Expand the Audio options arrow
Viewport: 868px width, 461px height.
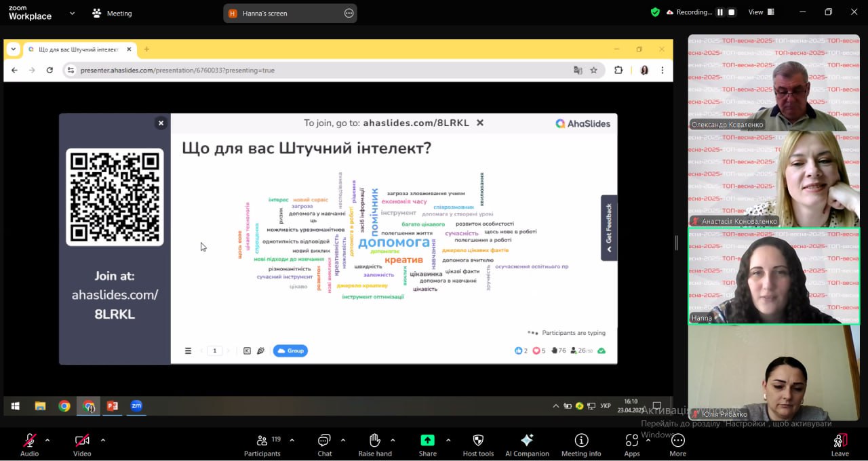click(47, 440)
